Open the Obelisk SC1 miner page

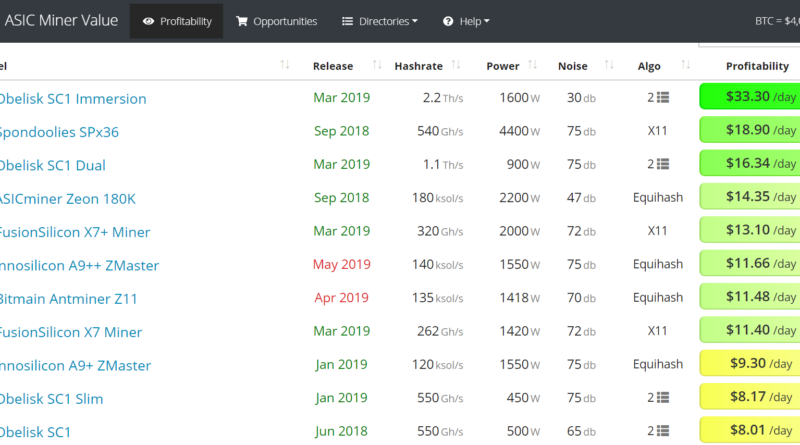pos(35,432)
